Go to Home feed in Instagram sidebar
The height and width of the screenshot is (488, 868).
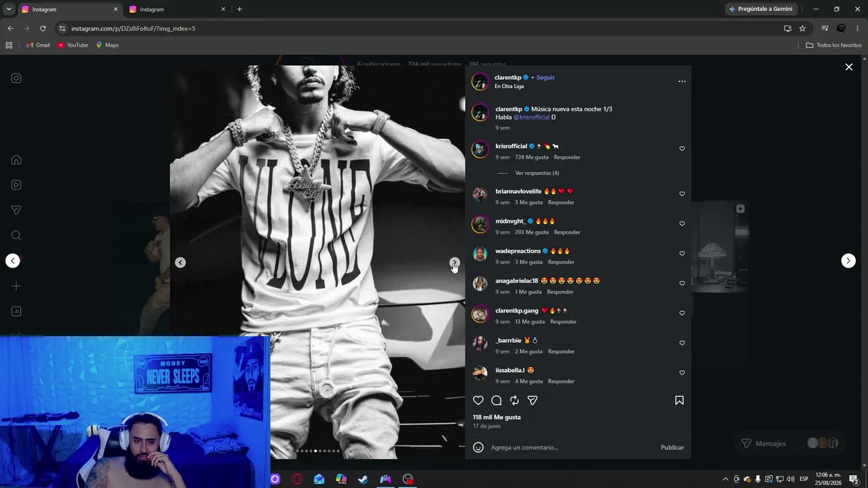pyautogui.click(x=16, y=160)
